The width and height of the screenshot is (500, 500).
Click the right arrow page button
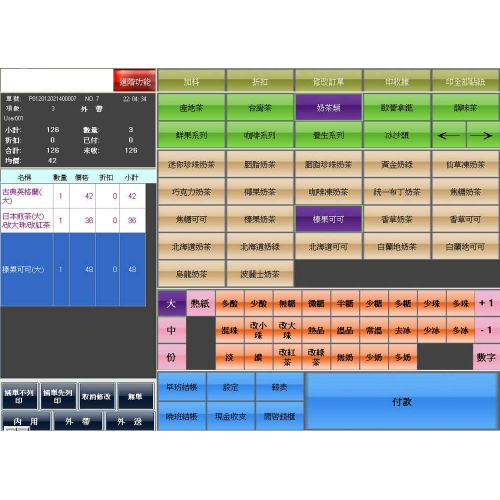coord(483,135)
